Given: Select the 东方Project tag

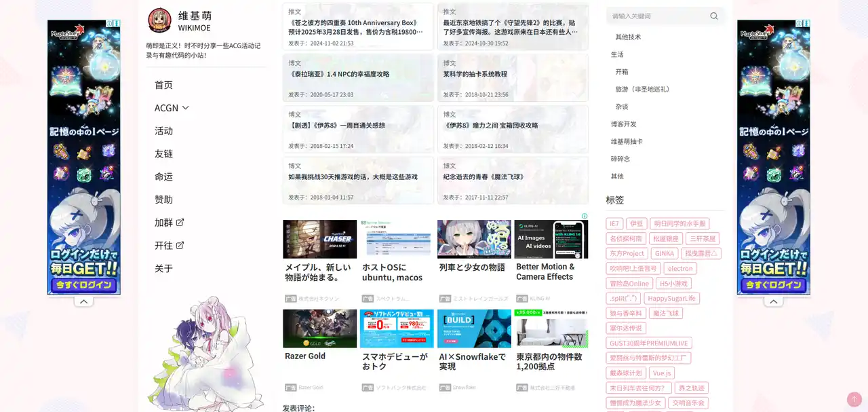Looking at the screenshot, I should [x=627, y=253].
